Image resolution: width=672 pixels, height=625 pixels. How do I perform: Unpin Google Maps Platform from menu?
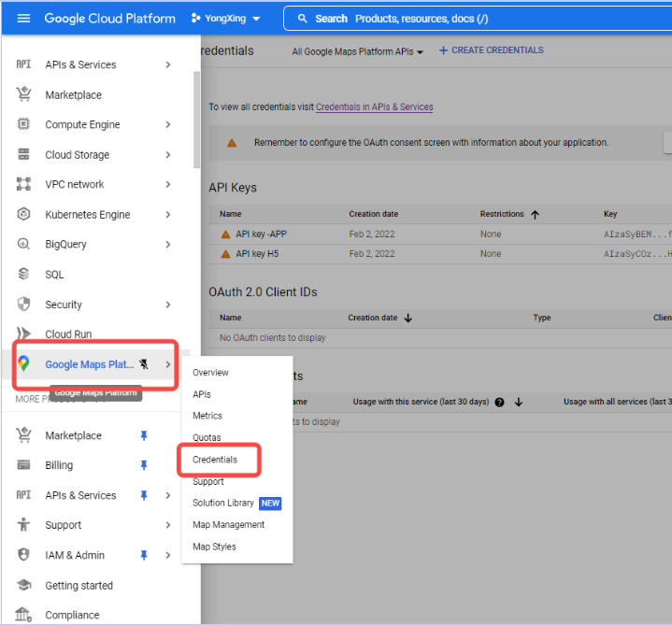pos(144,364)
